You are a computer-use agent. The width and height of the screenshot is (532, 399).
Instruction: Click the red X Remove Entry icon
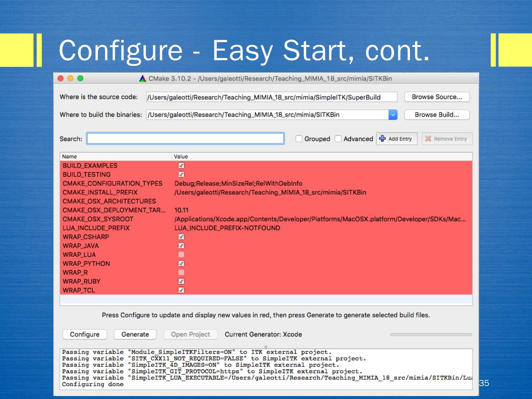coord(428,139)
